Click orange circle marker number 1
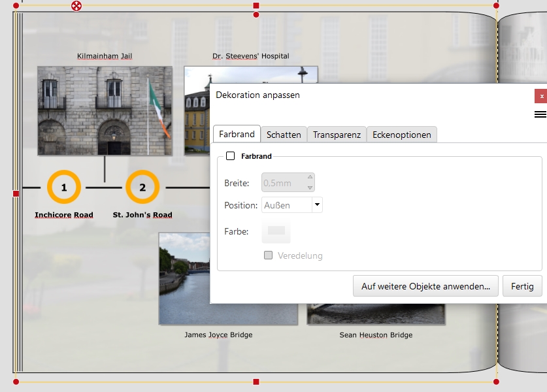The width and height of the screenshot is (547, 392). coord(64,188)
